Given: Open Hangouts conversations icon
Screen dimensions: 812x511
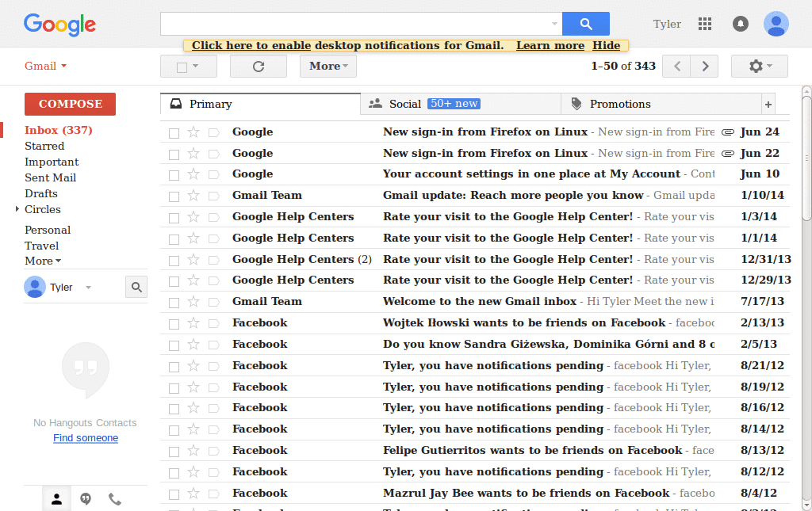Looking at the screenshot, I should (x=86, y=499).
